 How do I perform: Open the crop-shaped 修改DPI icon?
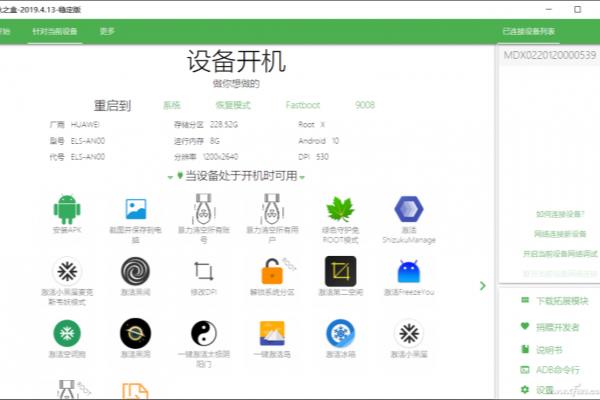pos(204,271)
